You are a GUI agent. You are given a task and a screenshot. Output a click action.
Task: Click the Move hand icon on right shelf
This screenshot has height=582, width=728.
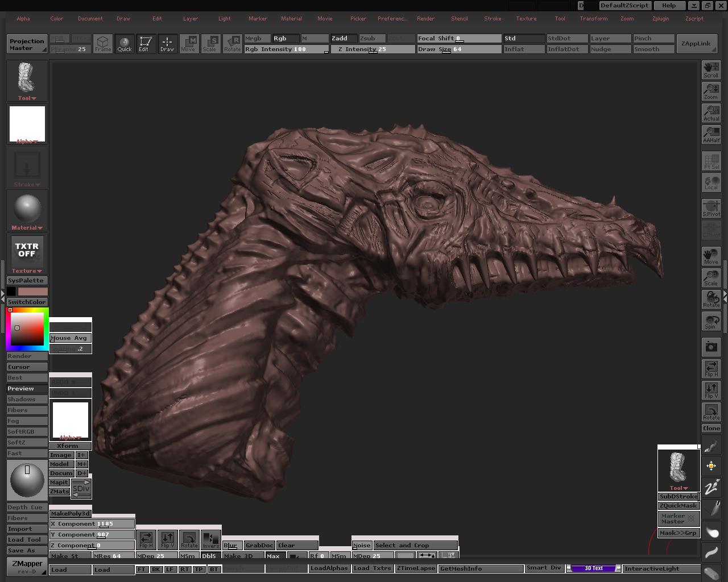pyautogui.click(x=711, y=256)
